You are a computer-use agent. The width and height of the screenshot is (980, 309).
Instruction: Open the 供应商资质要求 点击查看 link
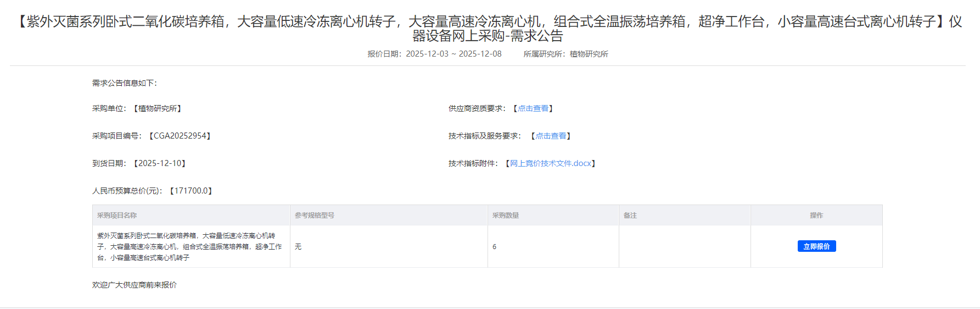point(533,108)
